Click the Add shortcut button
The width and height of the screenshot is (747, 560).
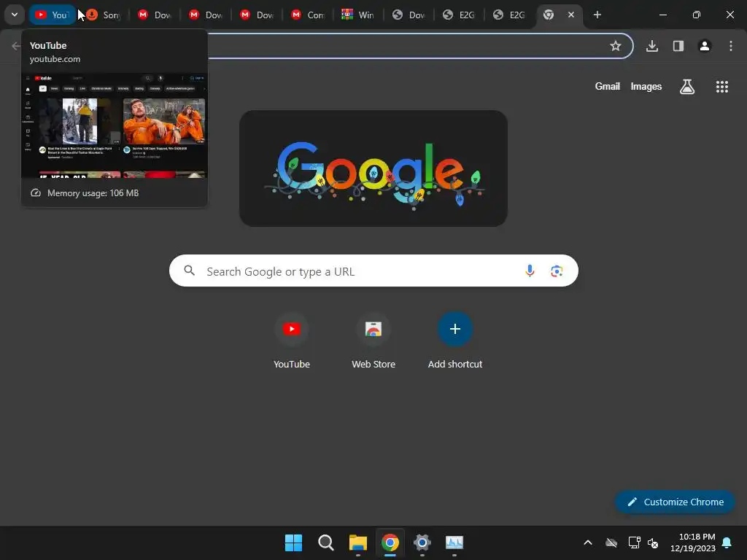[x=455, y=341]
